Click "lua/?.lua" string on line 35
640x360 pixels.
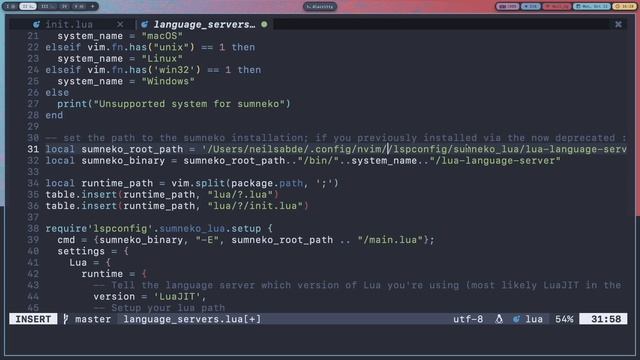pos(240,194)
